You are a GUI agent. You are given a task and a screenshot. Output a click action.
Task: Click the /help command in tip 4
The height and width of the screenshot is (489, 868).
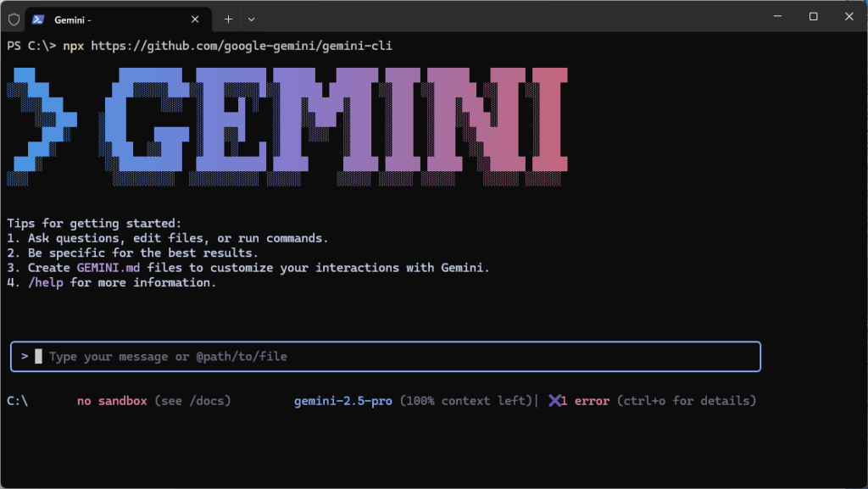(x=46, y=283)
